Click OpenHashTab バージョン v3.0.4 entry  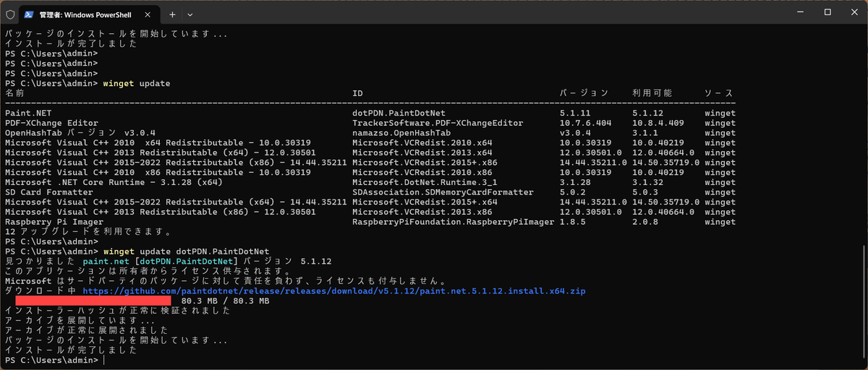tap(80, 133)
